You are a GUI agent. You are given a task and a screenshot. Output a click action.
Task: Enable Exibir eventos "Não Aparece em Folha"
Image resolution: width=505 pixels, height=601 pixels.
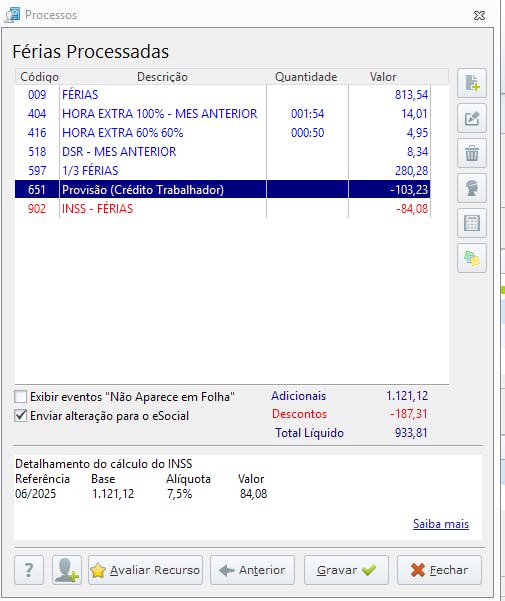coord(21,396)
